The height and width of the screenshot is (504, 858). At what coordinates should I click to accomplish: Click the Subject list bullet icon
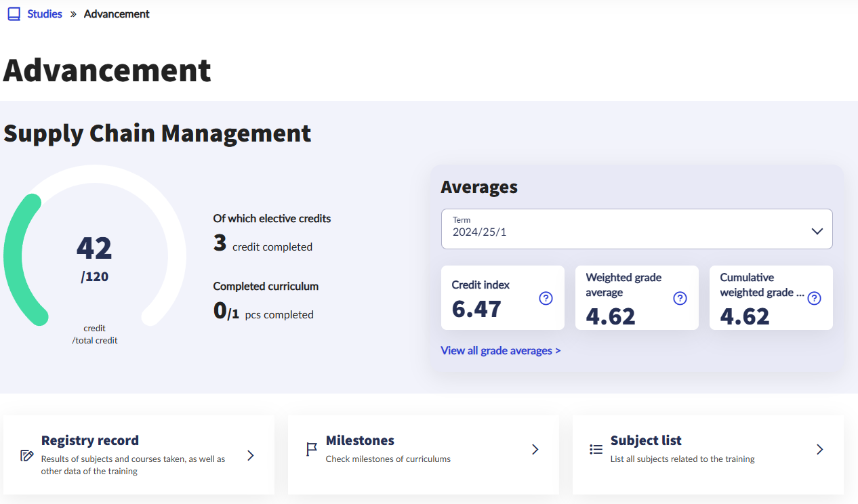coord(596,449)
